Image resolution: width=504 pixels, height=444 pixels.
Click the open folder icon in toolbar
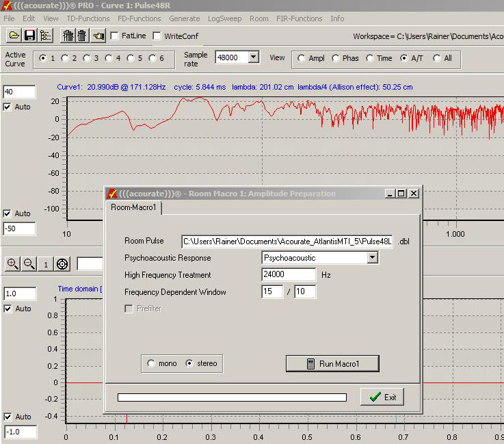(14, 36)
